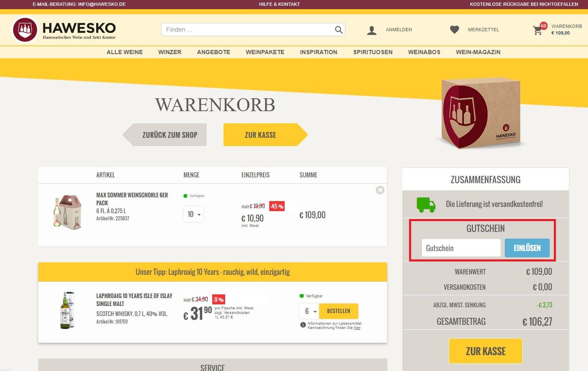Click the food labeling info icon

tap(303, 325)
